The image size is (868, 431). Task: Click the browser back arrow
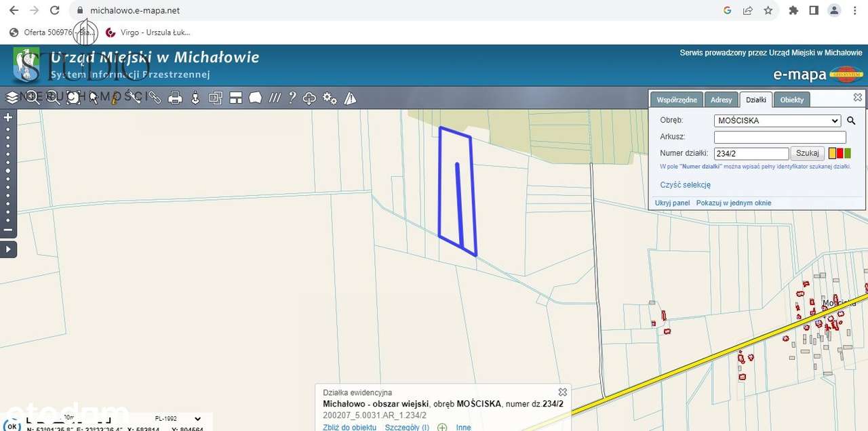14,11
